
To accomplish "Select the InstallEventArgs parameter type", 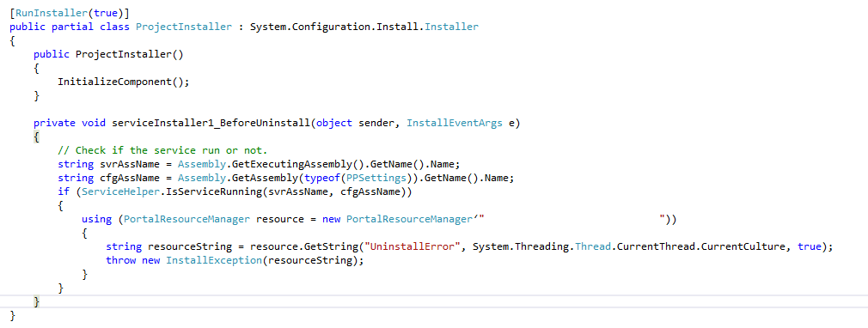I will [x=455, y=123].
